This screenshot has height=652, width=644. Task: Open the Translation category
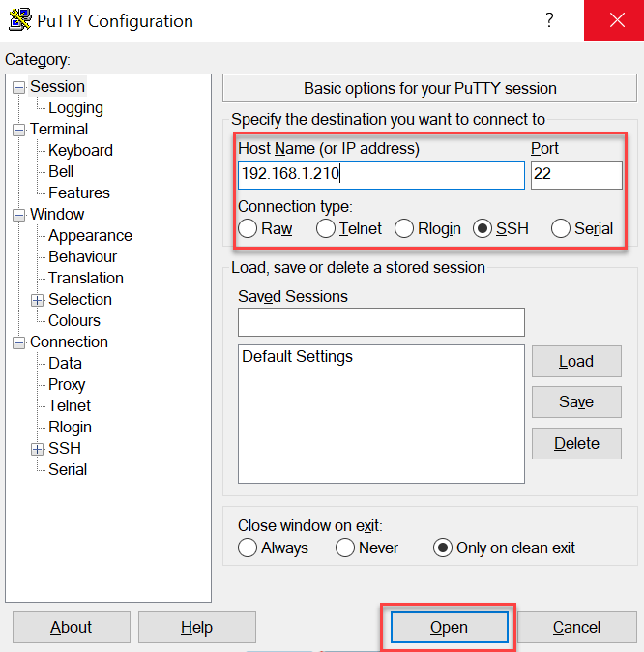pyautogui.click(x=86, y=279)
